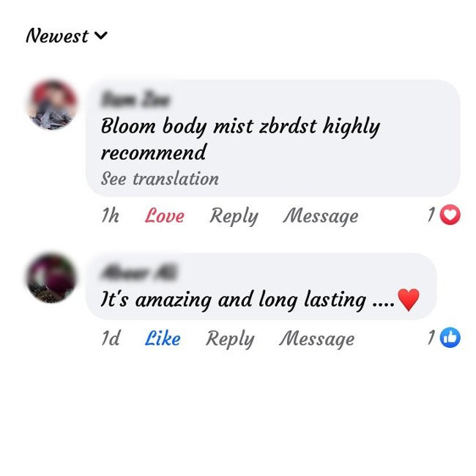Click the red heart emoji in the comment

pyautogui.click(x=409, y=300)
